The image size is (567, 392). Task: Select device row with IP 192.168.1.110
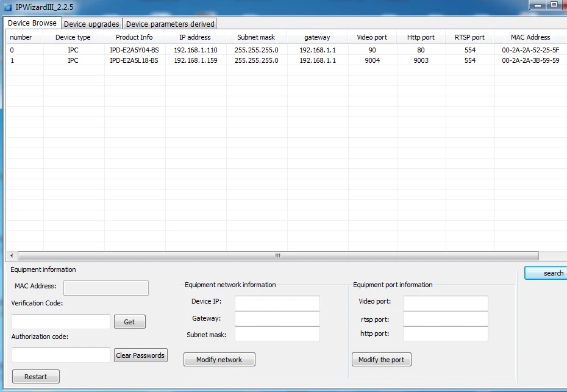point(287,50)
